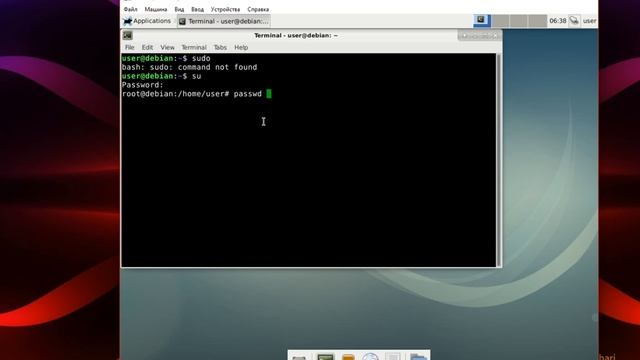Viewport: 640px width, 360px height.
Task: Switch to the first active workspace
Action: click(x=482, y=20)
